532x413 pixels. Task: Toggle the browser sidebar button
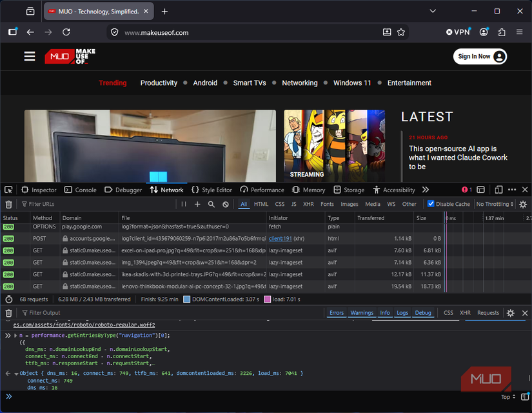pos(13,32)
